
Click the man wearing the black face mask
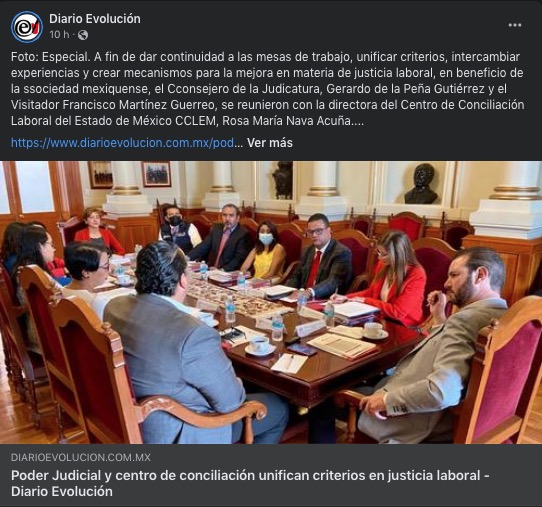[179, 229]
